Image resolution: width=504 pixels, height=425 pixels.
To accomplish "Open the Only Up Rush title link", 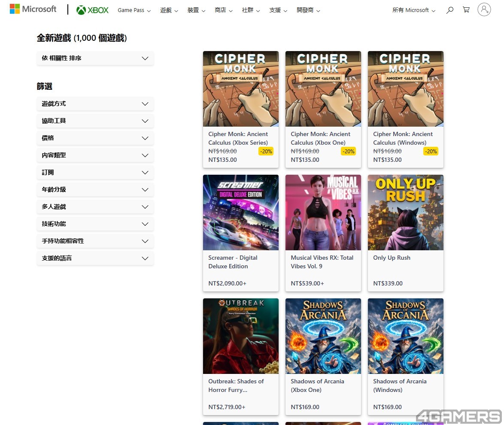I will (x=392, y=258).
